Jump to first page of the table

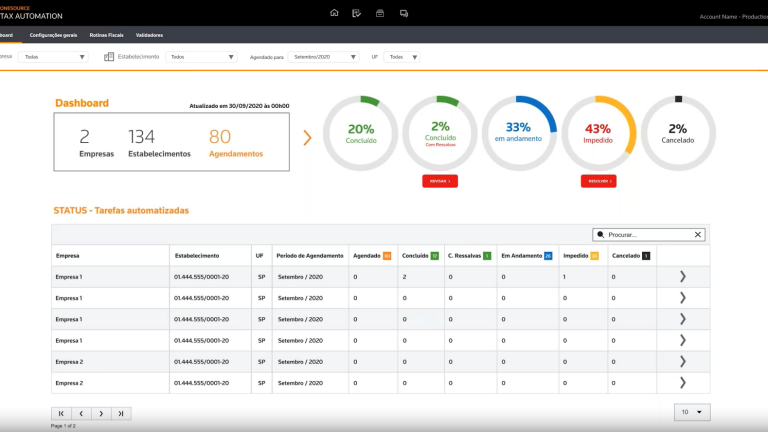(61, 413)
